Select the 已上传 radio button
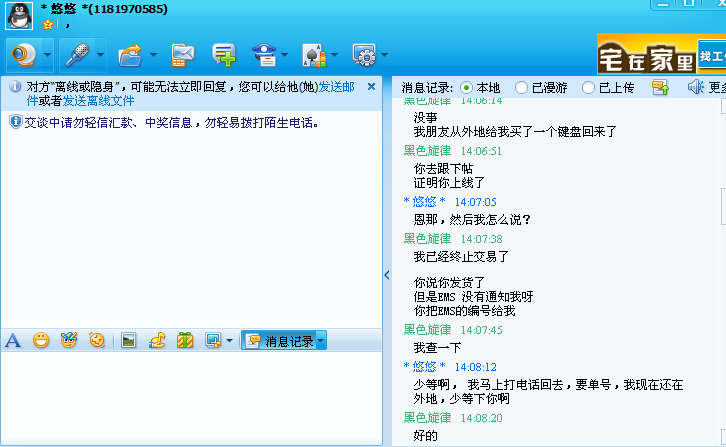The height and width of the screenshot is (447, 726). 588,88
